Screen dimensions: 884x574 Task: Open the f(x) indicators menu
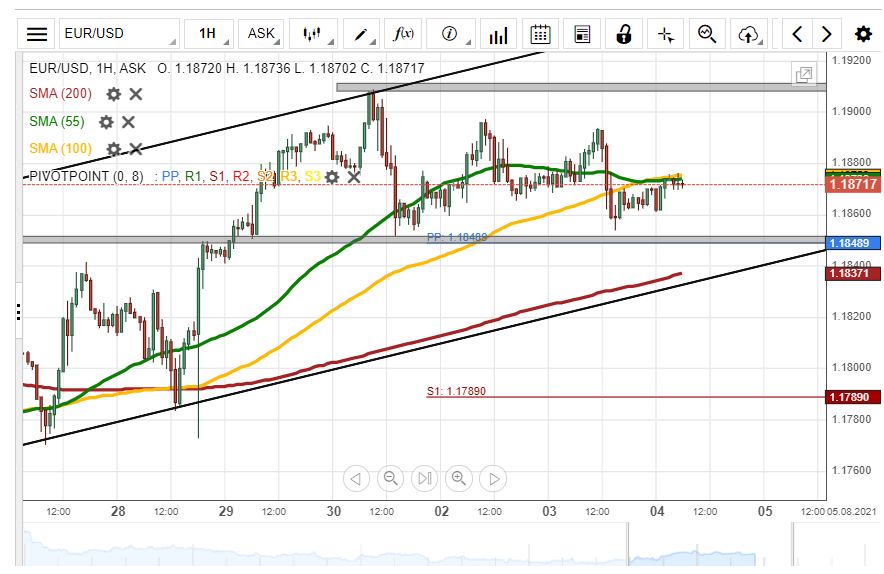click(403, 34)
